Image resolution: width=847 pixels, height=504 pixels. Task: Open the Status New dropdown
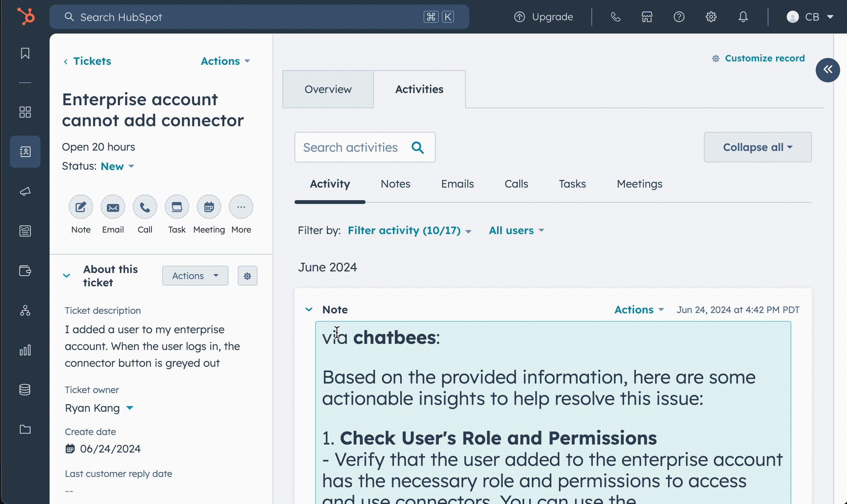pyautogui.click(x=117, y=166)
